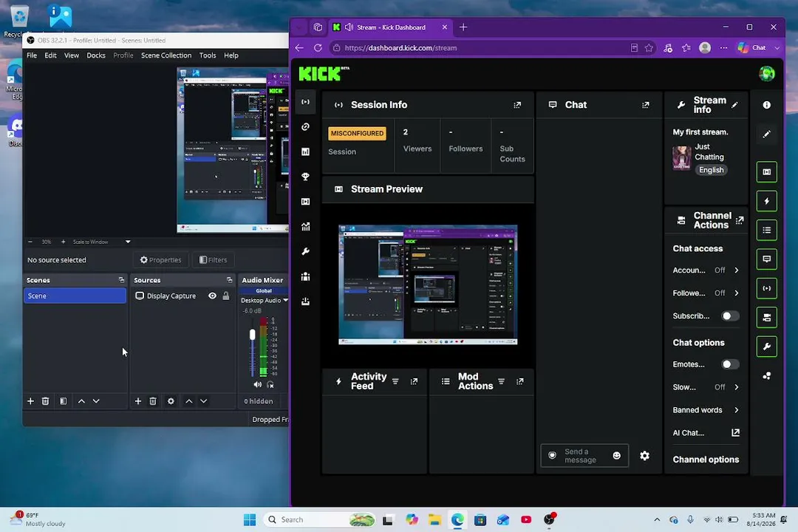Click the chat bubble widget in right rail
The width and height of the screenshot is (798, 532).
(x=766, y=259)
